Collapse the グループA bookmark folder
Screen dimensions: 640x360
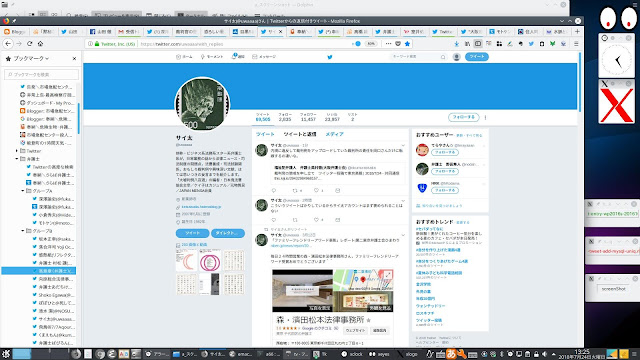tap(23, 191)
